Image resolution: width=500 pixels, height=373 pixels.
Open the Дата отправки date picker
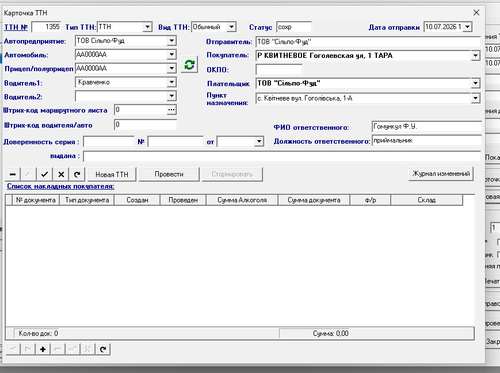[x=468, y=27]
